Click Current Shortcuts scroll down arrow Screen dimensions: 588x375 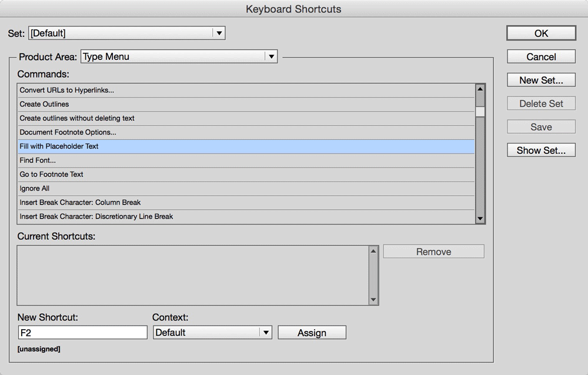tap(373, 300)
